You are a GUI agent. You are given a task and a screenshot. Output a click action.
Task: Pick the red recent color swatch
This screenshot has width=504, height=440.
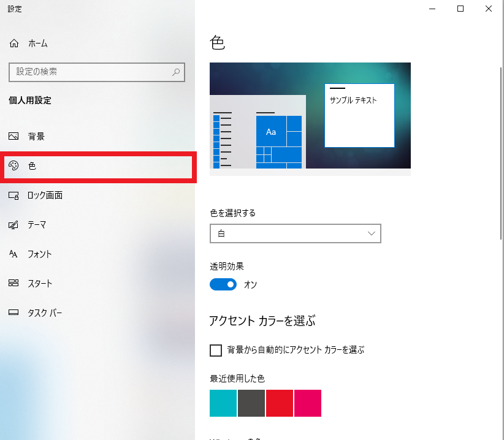pyautogui.click(x=280, y=403)
